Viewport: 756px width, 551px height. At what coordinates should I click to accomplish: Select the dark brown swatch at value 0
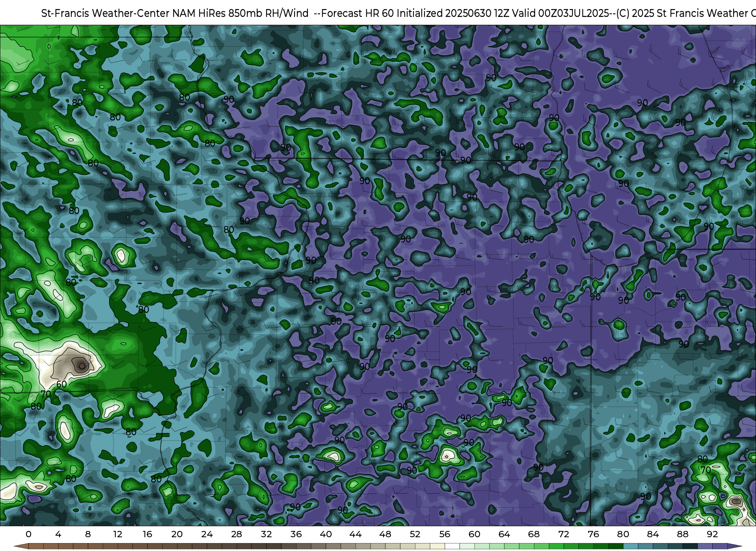pos(36,546)
